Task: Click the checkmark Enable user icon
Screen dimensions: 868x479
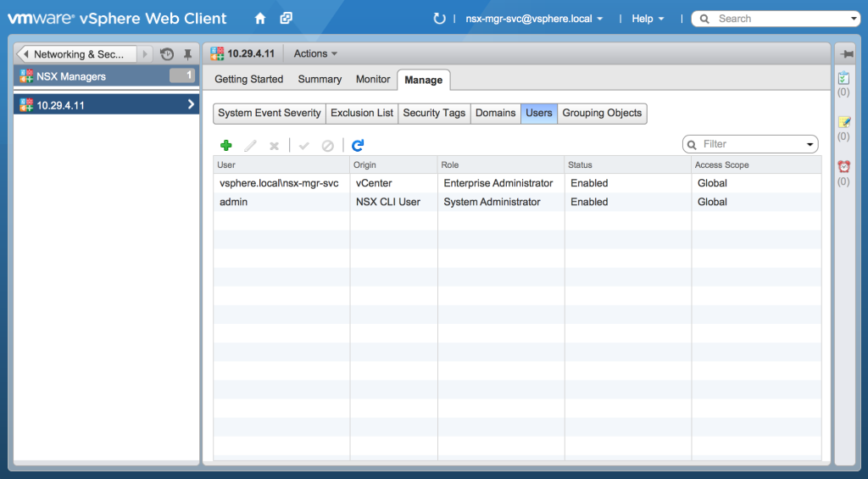Action: [x=304, y=146]
